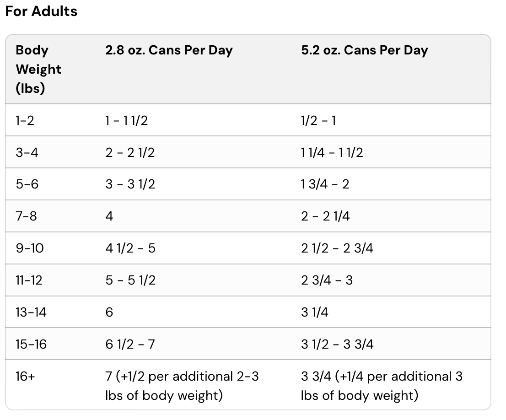Click the '6' cans value cell
506x420 pixels.
click(x=109, y=312)
